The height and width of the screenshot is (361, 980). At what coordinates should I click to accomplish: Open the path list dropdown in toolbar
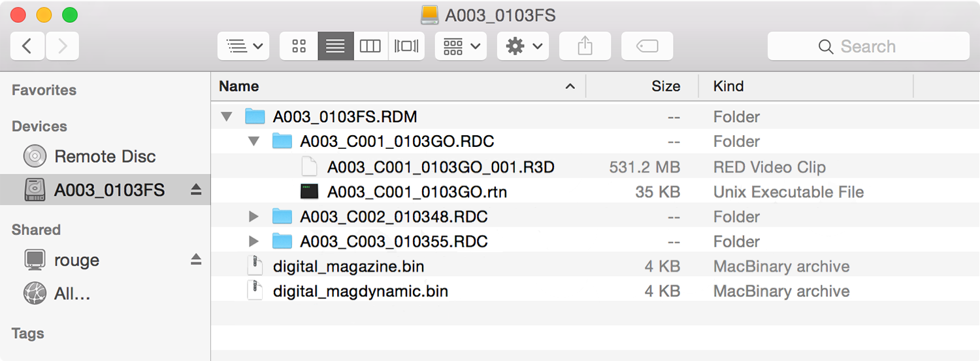pyautogui.click(x=244, y=46)
